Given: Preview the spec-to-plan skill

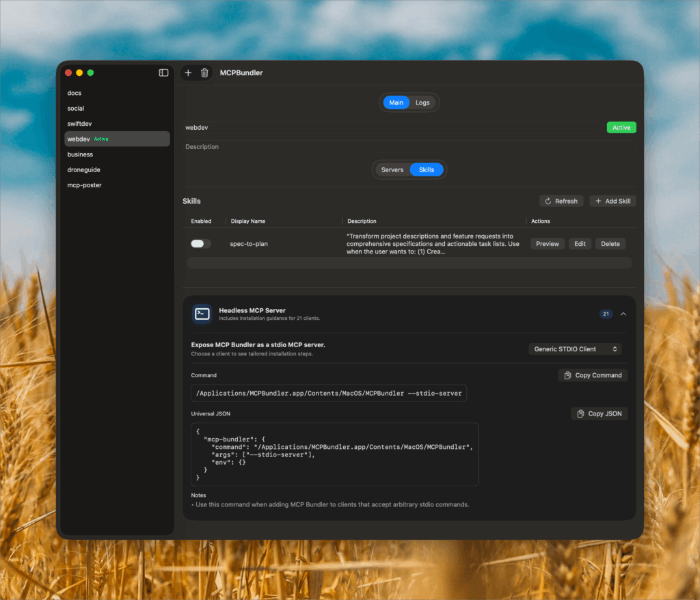Looking at the screenshot, I should coord(547,244).
